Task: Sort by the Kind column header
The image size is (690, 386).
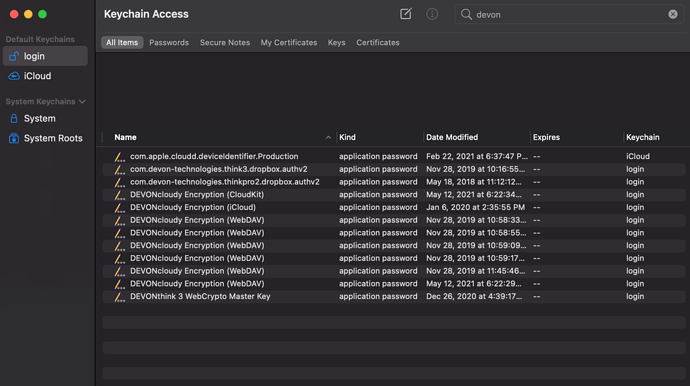Action: (347, 137)
